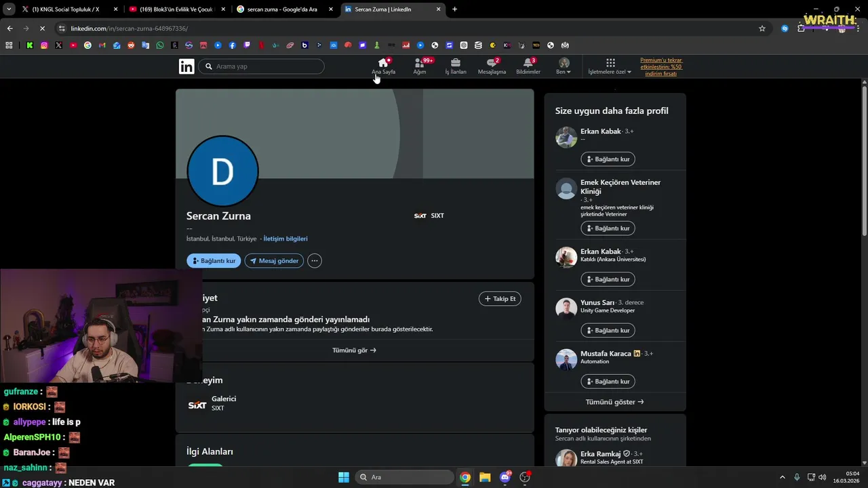
Task: Open a new browser tab
Action: pos(454,9)
